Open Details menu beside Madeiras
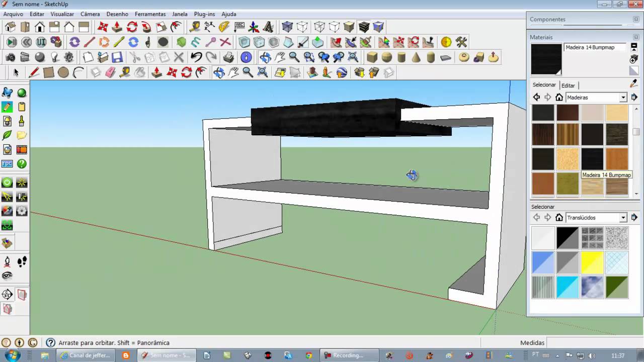The width and height of the screenshot is (644, 362). tap(634, 97)
